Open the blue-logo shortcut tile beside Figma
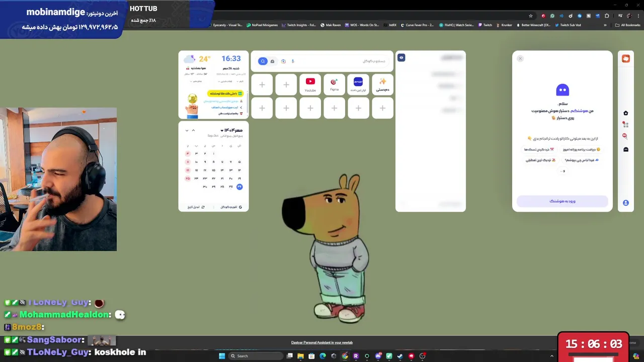The height and width of the screenshot is (362, 644). (358, 84)
